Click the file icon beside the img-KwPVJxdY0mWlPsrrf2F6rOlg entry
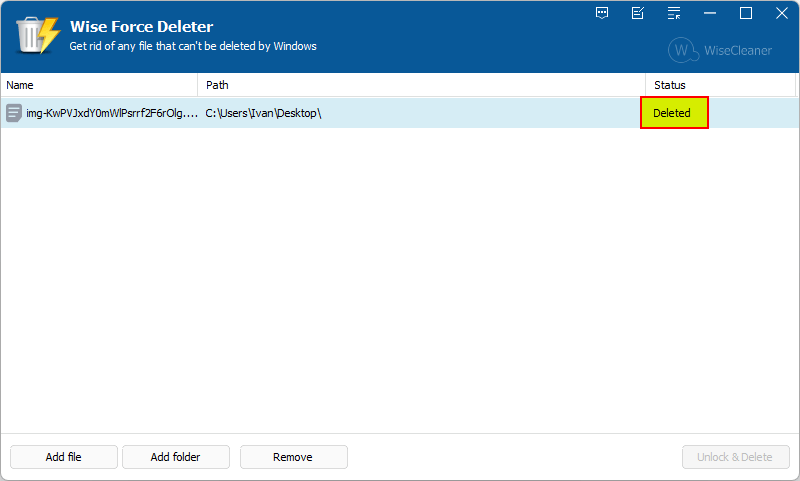This screenshot has width=800, height=481. pyautogui.click(x=14, y=113)
